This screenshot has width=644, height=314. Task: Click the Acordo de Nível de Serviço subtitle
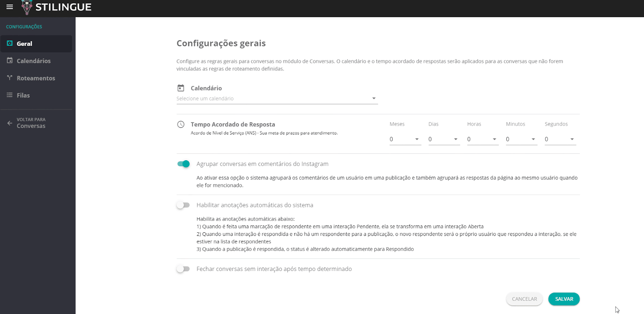(264, 133)
